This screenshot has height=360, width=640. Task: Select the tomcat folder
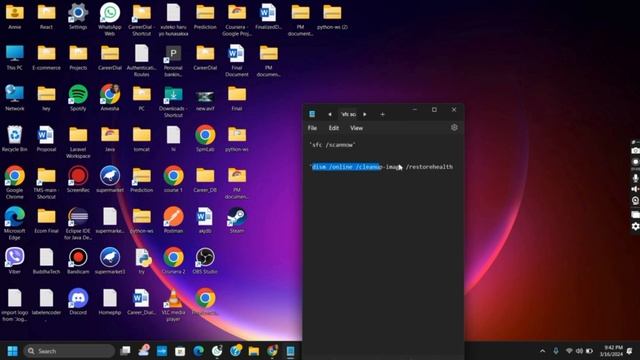(142, 139)
